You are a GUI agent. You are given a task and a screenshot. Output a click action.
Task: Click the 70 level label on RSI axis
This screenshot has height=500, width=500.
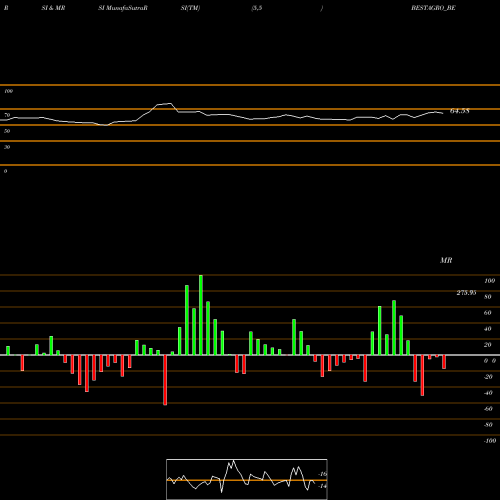point(7,115)
